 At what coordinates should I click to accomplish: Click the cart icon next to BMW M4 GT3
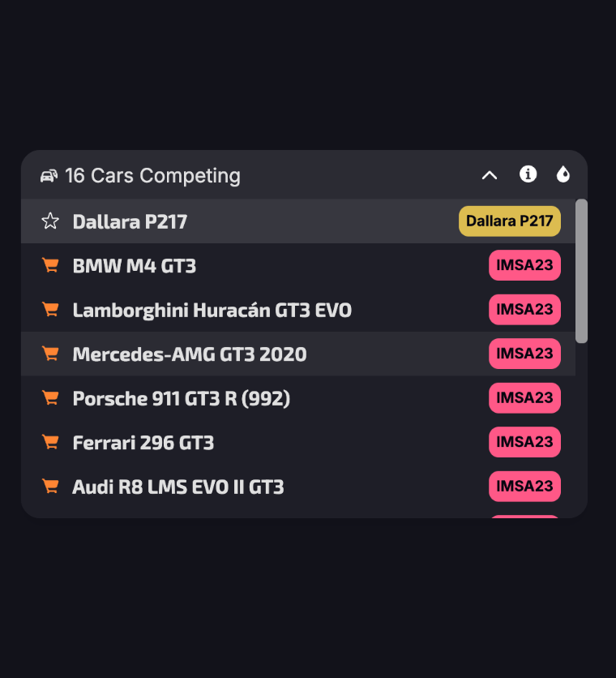point(50,265)
